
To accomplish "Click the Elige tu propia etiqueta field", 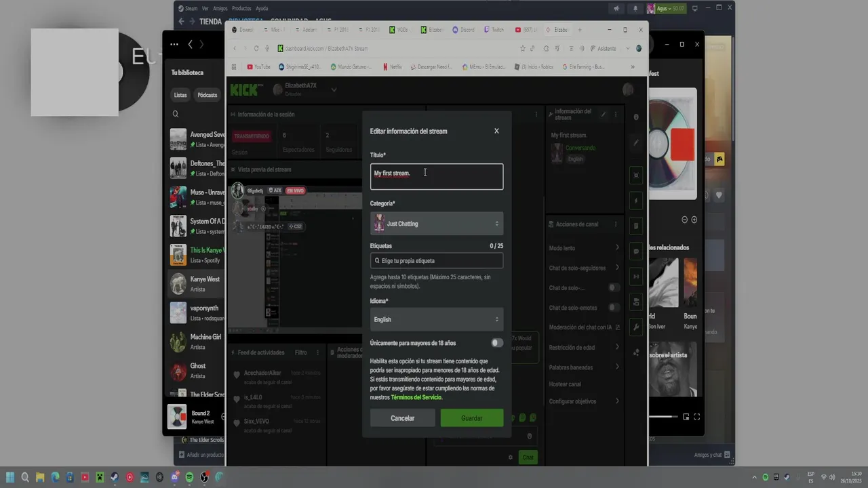I will pyautogui.click(x=437, y=260).
